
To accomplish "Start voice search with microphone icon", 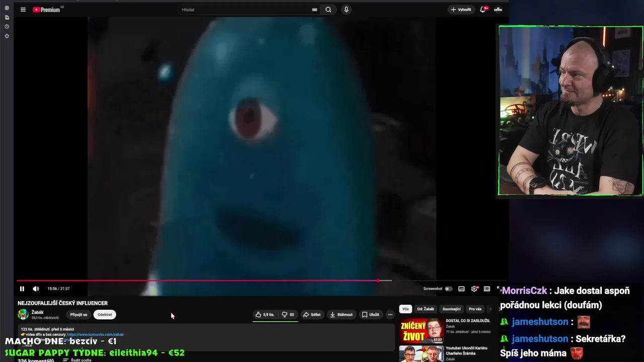I will click(346, 10).
